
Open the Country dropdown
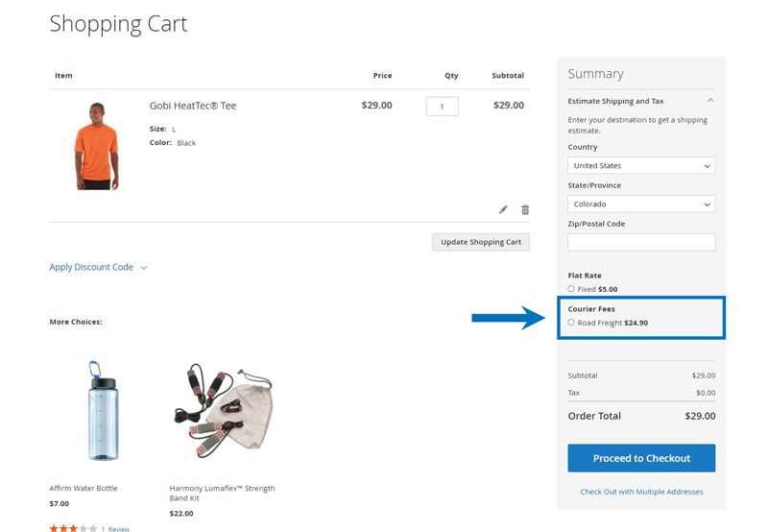point(641,165)
